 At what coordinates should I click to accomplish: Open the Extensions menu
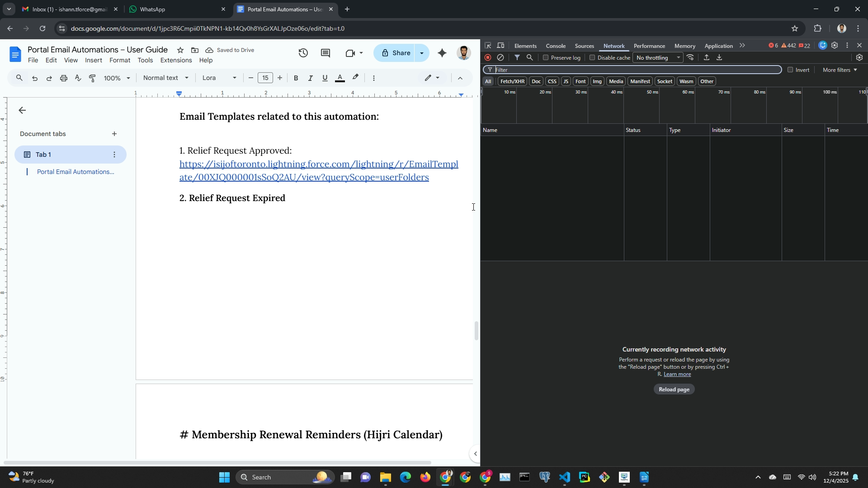176,60
